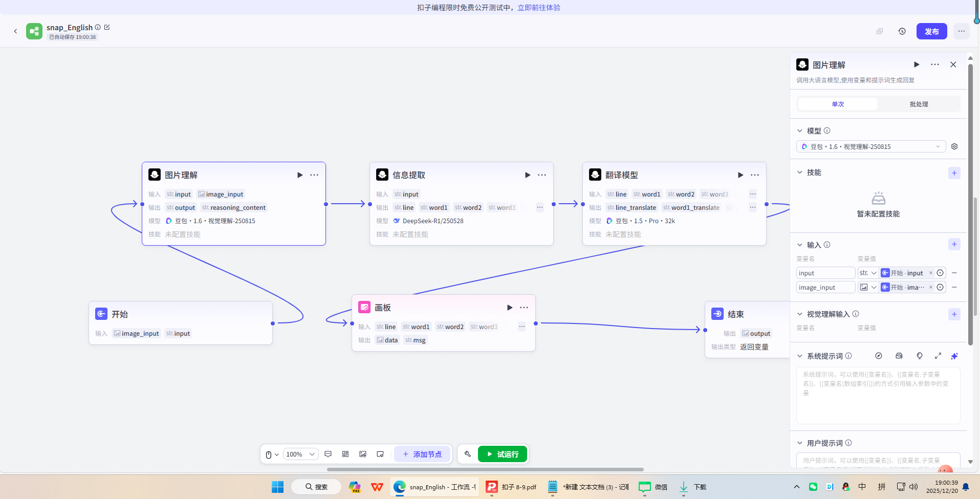This screenshot has width=980, height=499.
Task: Collapse the 视觉理解输入 section
Action: pos(800,314)
